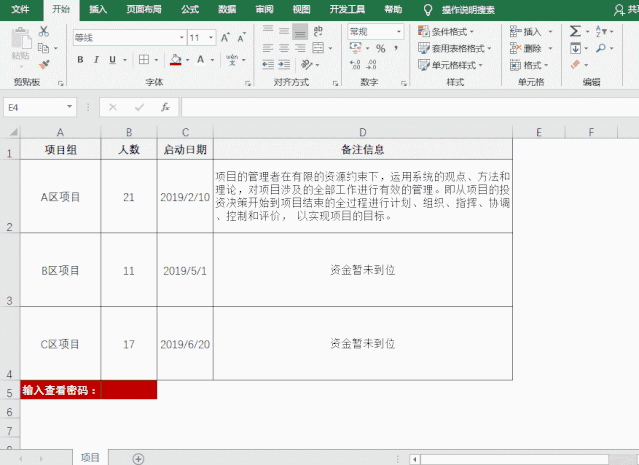The image size is (639, 465).
Task: Click the fill color bucket swatch
Action: click(x=176, y=60)
